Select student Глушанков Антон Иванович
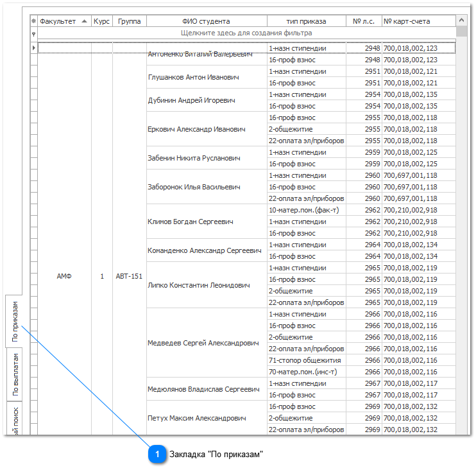 click(207, 77)
